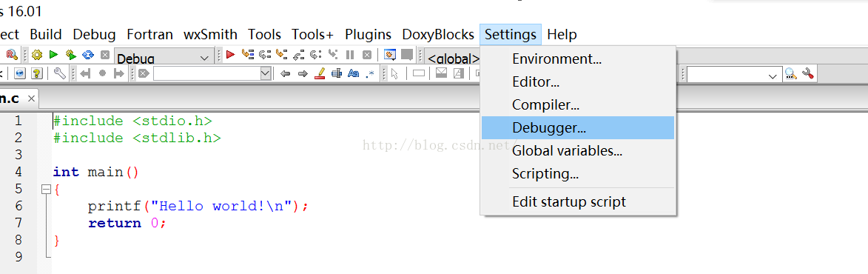Viewport: 868px width, 274px height.
Task: Click the Jump back arrow icon
Action: [84, 73]
